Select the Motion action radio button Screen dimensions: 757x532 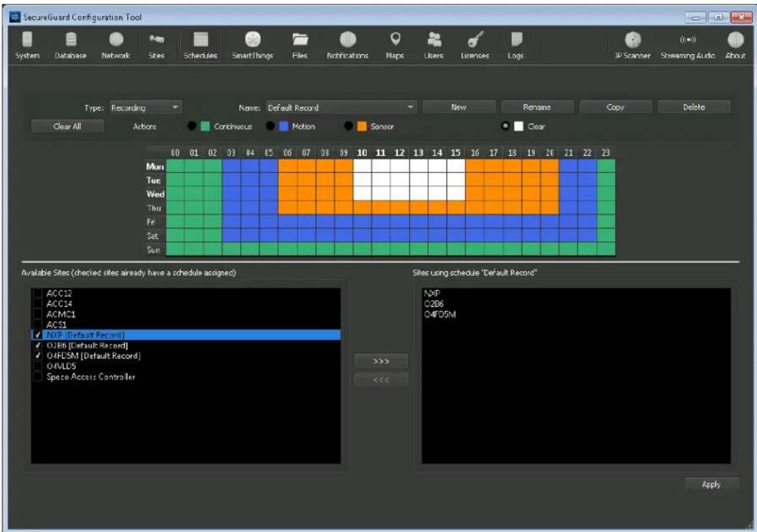[270, 126]
